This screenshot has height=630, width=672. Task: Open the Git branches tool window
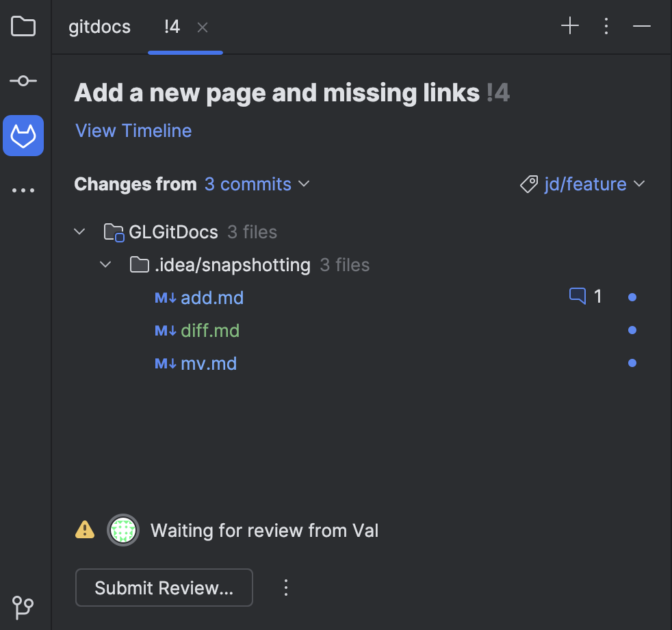(x=23, y=607)
